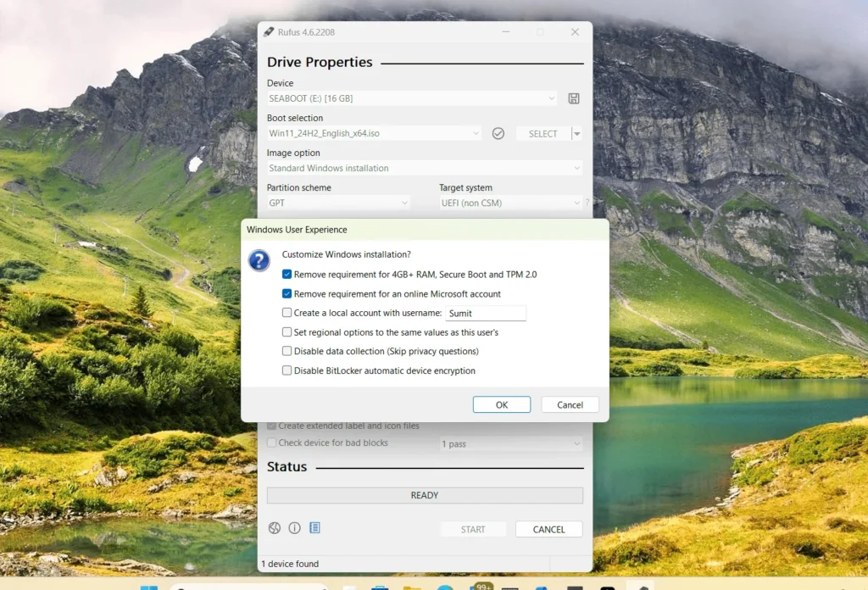Screen dimensions: 868x590
Task: Click the READY status progress bar
Action: coord(425,495)
